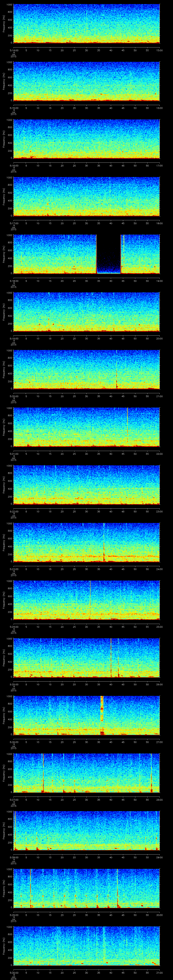Click the 17:00 end time label
Image resolution: width=173 pixels, height=980 pixels.
pos(159,166)
